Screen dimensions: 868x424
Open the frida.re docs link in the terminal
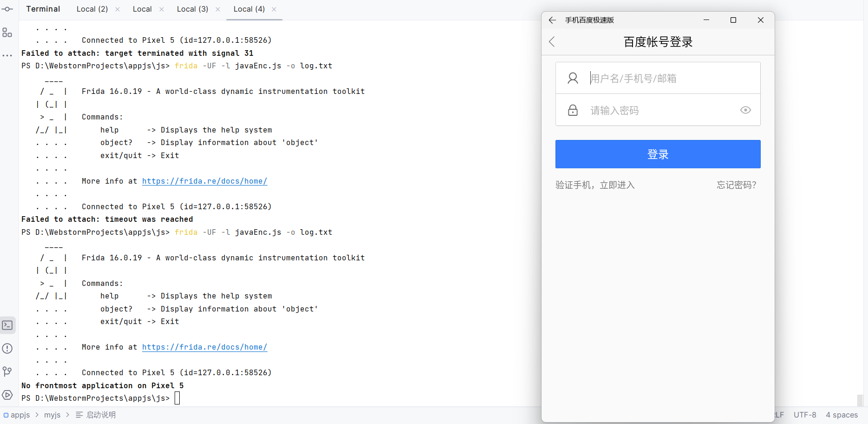click(x=204, y=181)
